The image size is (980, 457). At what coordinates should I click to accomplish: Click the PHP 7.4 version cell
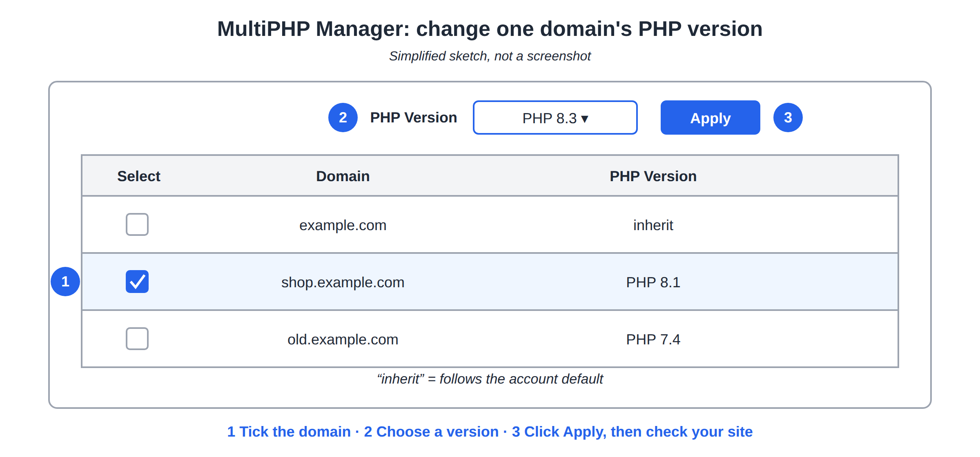pyautogui.click(x=653, y=339)
